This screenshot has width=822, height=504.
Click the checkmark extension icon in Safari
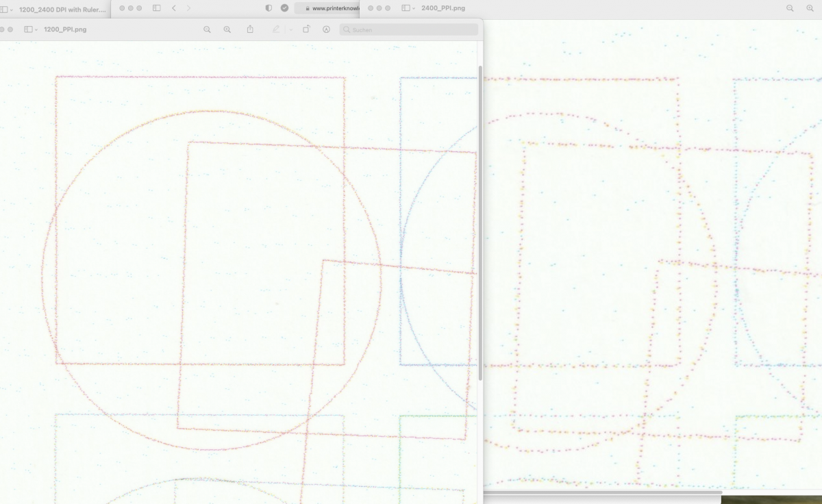point(285,8)
